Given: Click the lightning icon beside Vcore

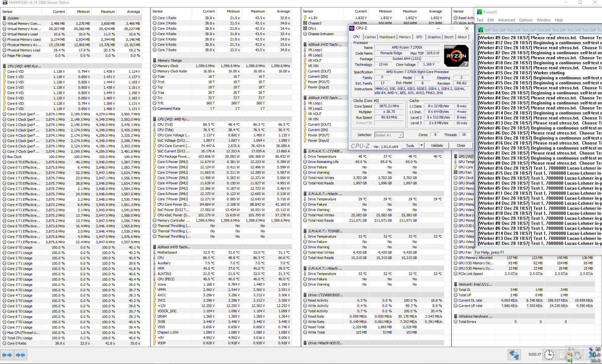Looking at the screenshot, I should pyautogui.click(x=155, y=284).
